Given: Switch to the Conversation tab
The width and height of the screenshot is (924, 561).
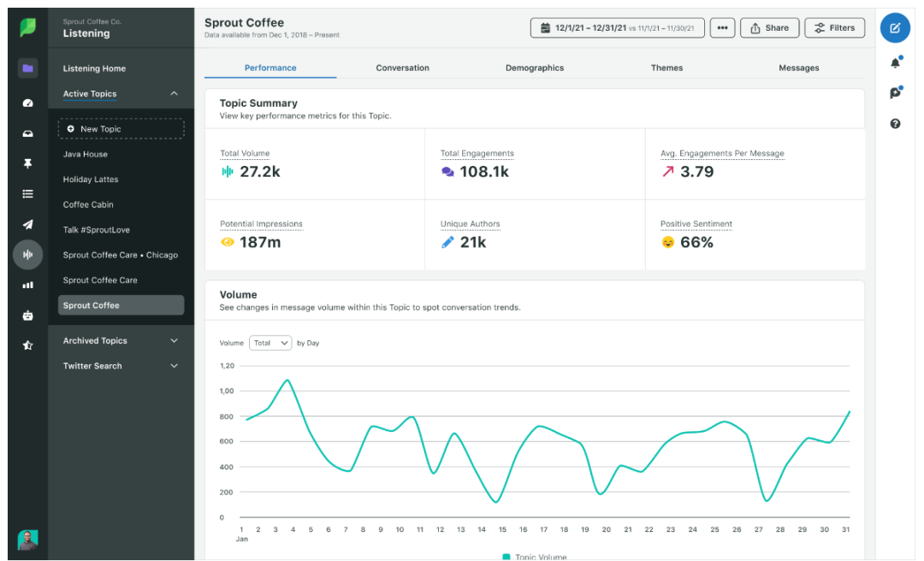Looking at the screenshot, I should click(402, 68).
